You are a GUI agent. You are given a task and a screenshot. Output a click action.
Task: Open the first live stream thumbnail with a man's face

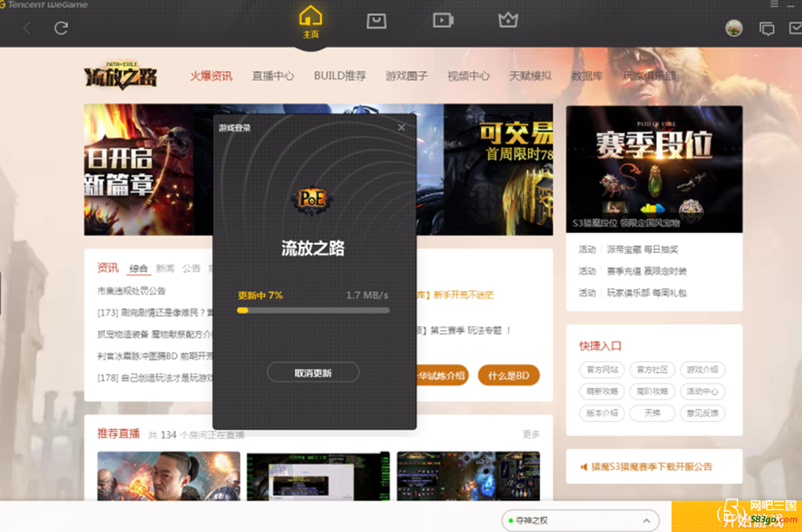[169, 476]
